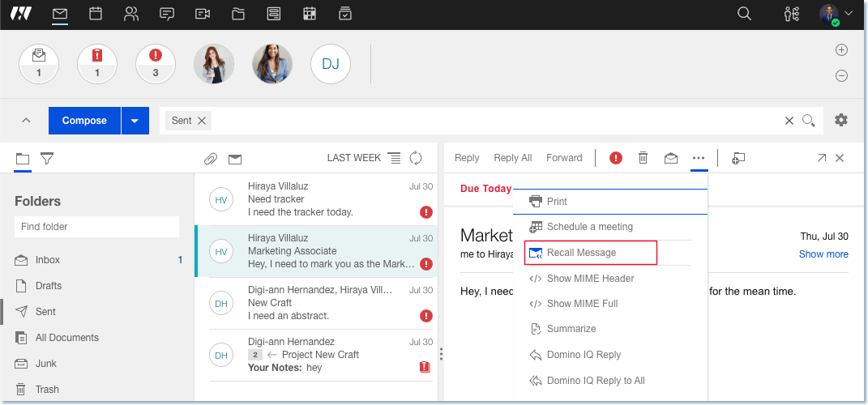Open the Contacts people icon
868x405 pixels.
pos(131,13)
